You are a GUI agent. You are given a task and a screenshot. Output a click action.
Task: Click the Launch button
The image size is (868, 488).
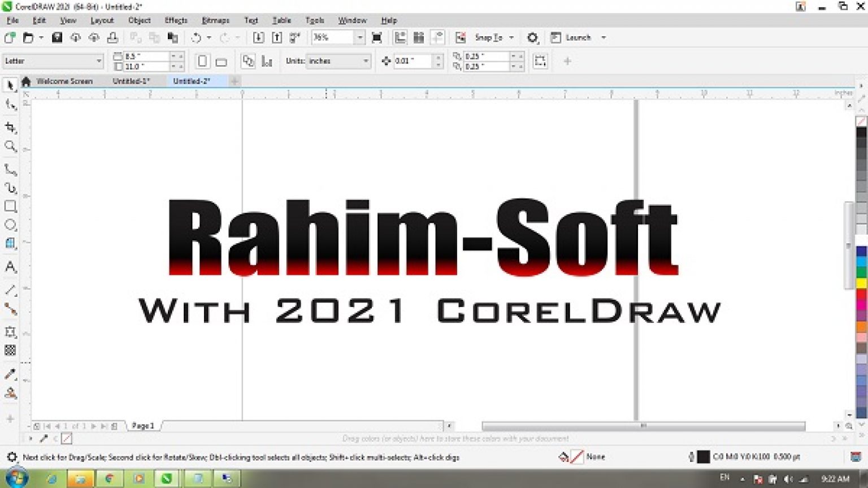coord(579,37)
